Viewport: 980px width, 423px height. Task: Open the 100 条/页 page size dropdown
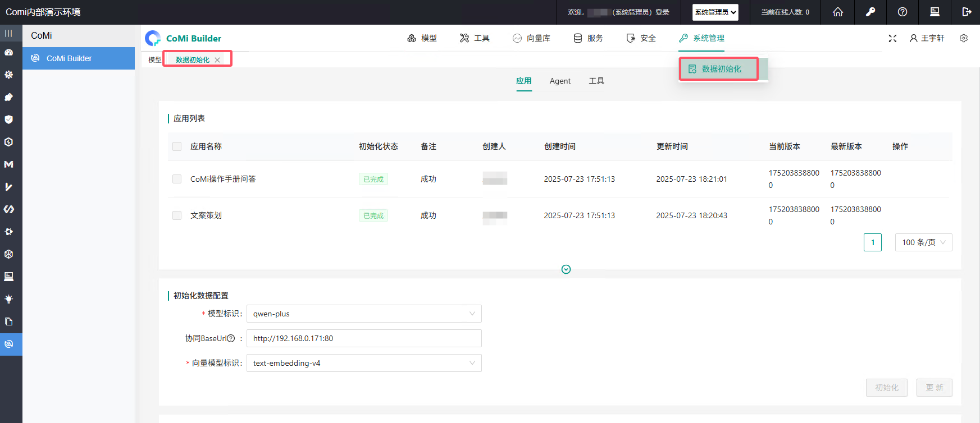point(923,242)
